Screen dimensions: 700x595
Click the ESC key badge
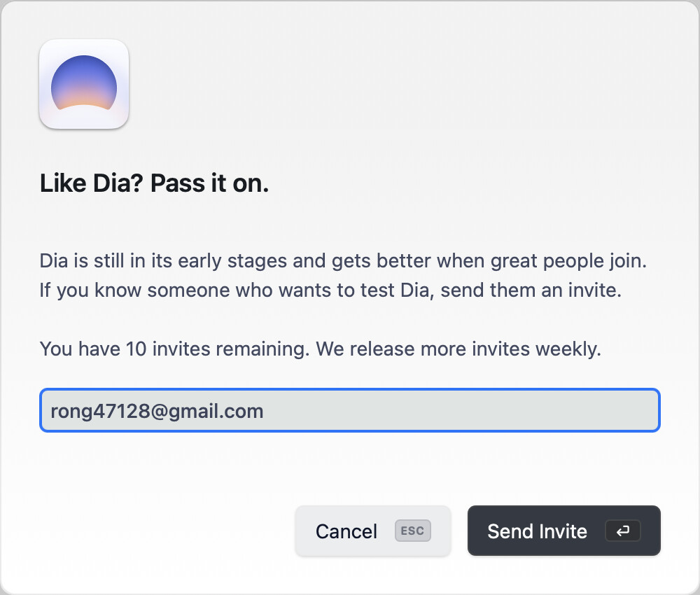click(x=412, y=531)
